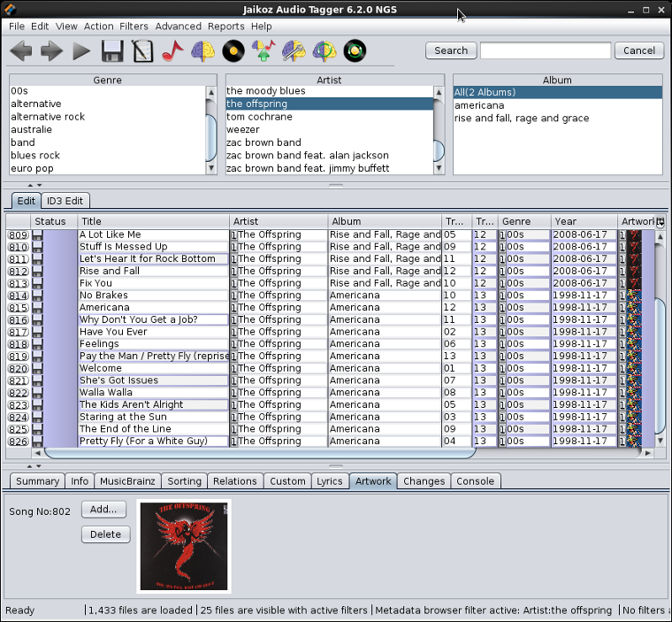Viewport: 672px width, 622px height.
Task: Click the black vinyl record icon
Action: (233, 51)
